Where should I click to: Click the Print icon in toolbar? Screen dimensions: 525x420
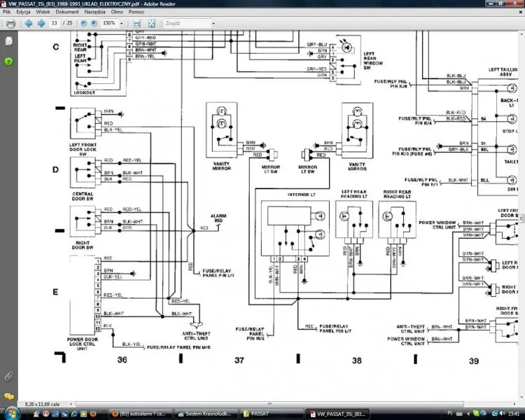click(10, 23)
